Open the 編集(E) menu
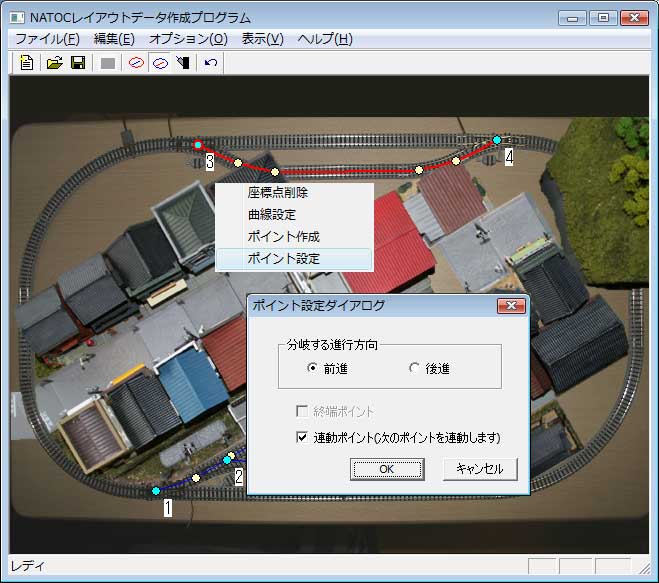The width and height of the screenshot is (659, 583). coord(114,39)
